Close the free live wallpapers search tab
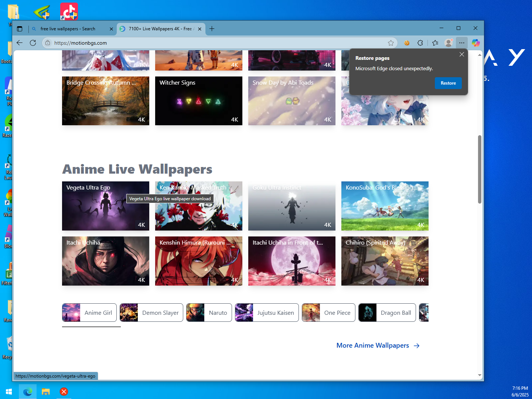 tap(111, 29)
